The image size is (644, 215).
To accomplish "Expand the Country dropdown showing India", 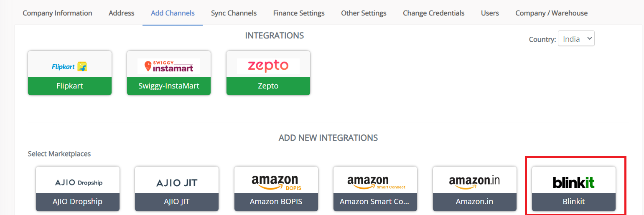I will pos(576,39).
